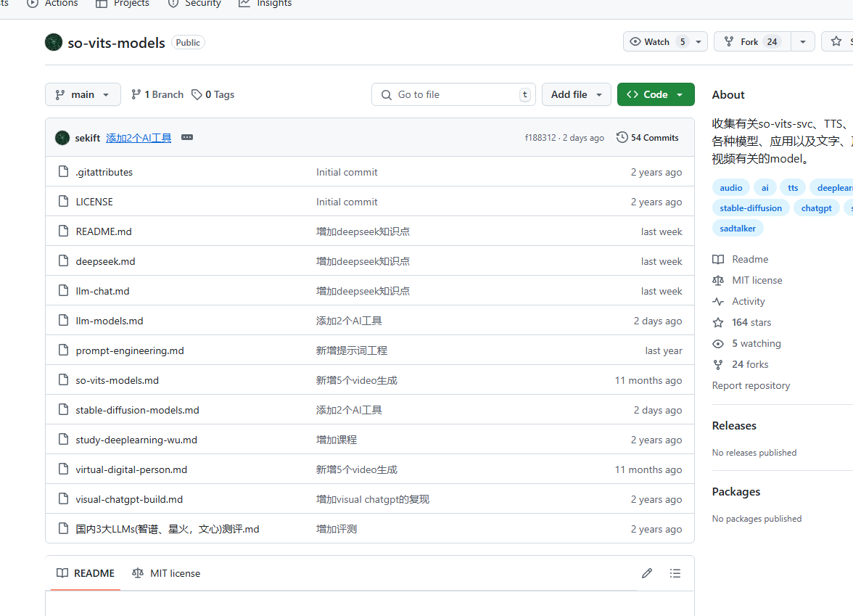Expand the Fork options dropdown arrow
853x616 pixels.
[802, 41]
